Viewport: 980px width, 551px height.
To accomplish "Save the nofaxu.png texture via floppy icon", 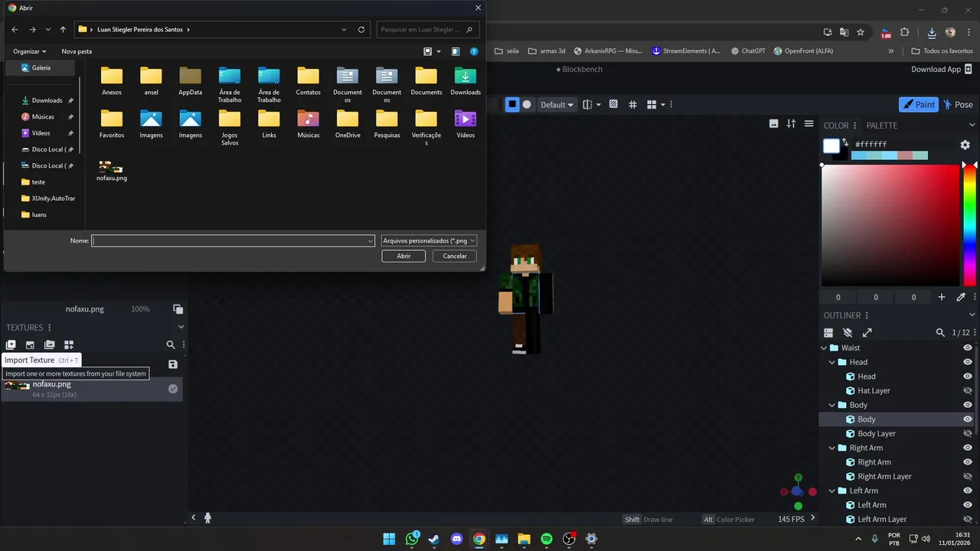I will (x=173, y=364).
